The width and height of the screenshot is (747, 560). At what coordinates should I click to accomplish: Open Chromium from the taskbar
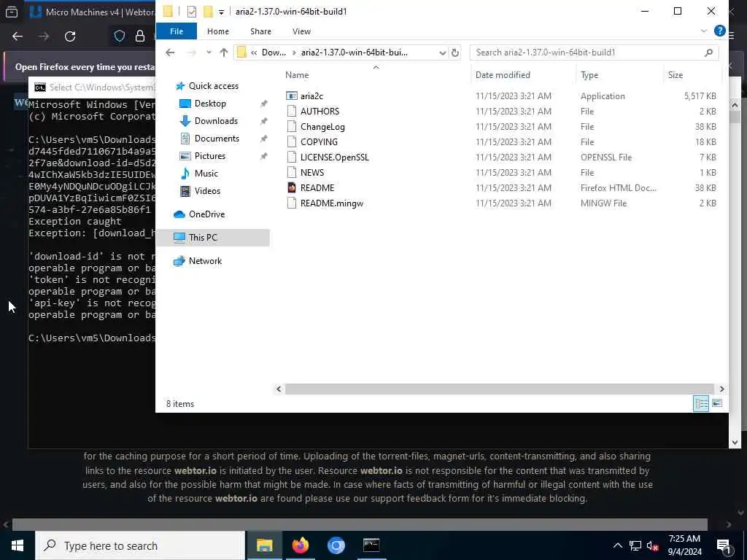(x=336, y=545)
